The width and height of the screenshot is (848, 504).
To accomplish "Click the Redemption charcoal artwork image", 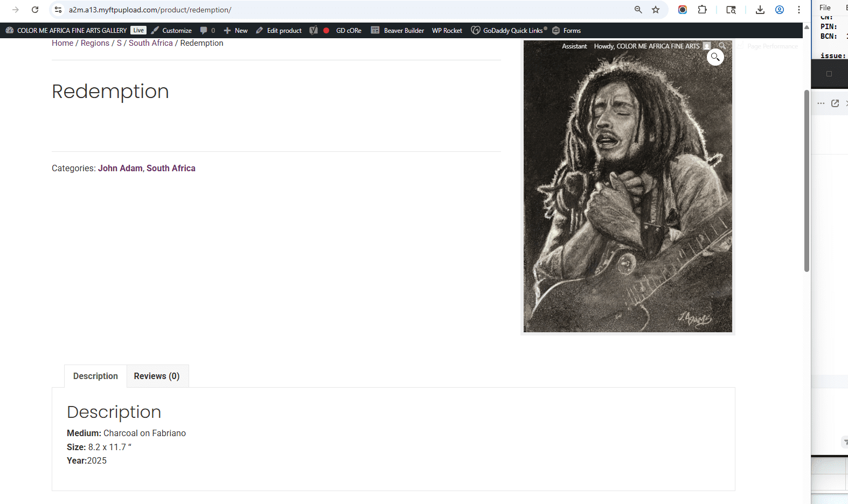I will coord(628,187).
